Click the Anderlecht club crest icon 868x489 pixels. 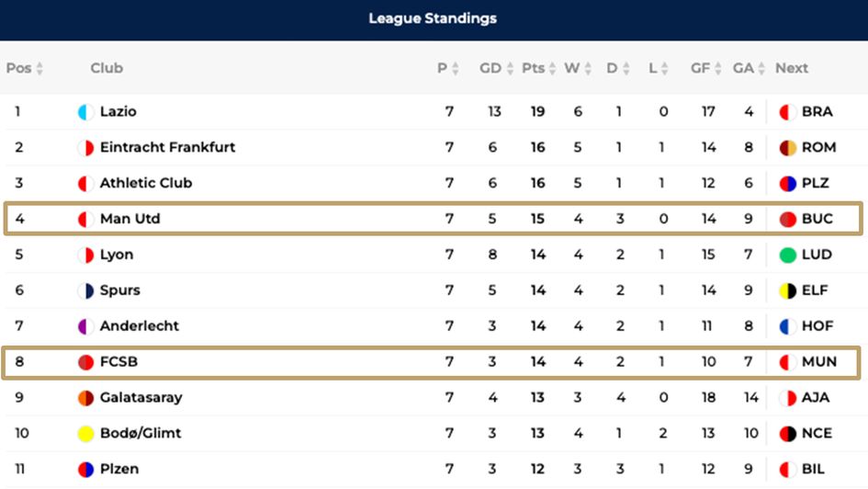tap(85, 326)
